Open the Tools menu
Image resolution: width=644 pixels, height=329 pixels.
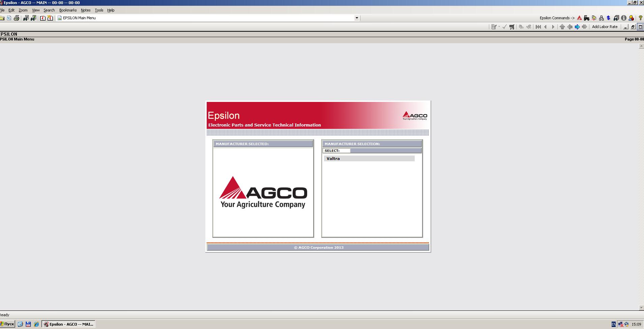click(x=99, y=10)
